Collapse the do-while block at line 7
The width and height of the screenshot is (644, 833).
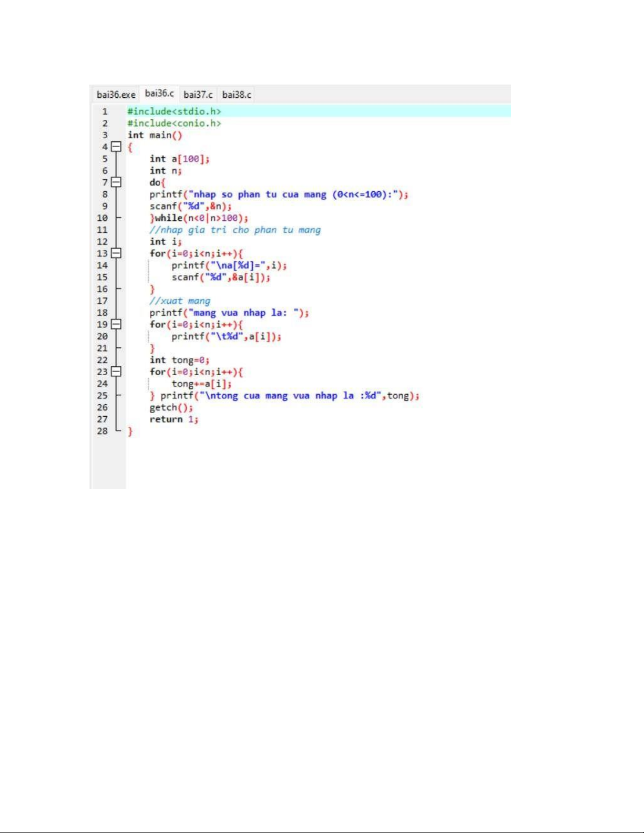[116, 182]
